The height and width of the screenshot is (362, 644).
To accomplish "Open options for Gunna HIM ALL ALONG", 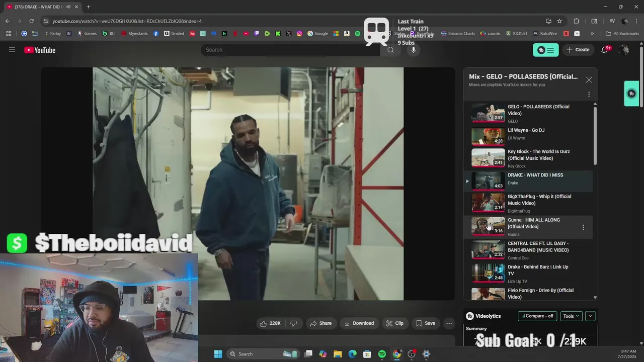I will tap(583, 227).
